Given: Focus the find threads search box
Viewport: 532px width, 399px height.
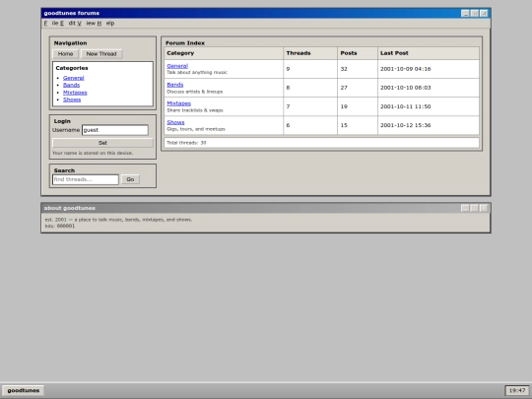Looking at the screenshot, I should click(x=86, y=179).
